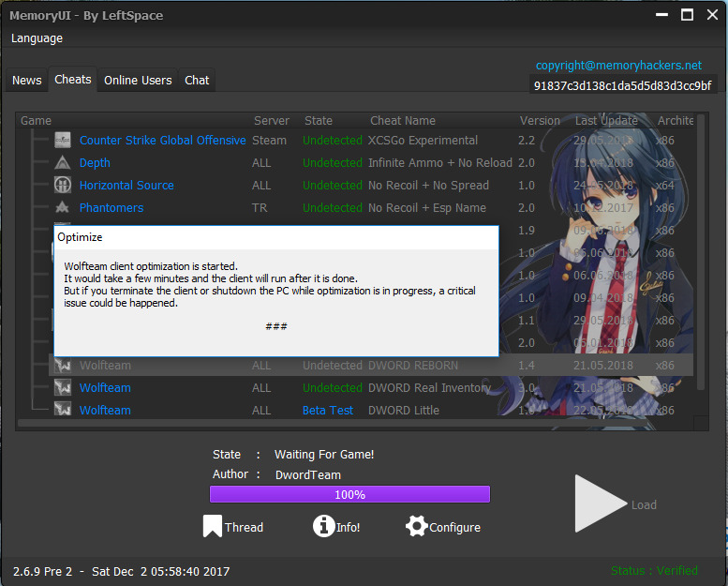This screenshot has width=728, height=586.
Task: Select highlighted Wolfteam DWORD REBORN row
Action: coord(371,366)
